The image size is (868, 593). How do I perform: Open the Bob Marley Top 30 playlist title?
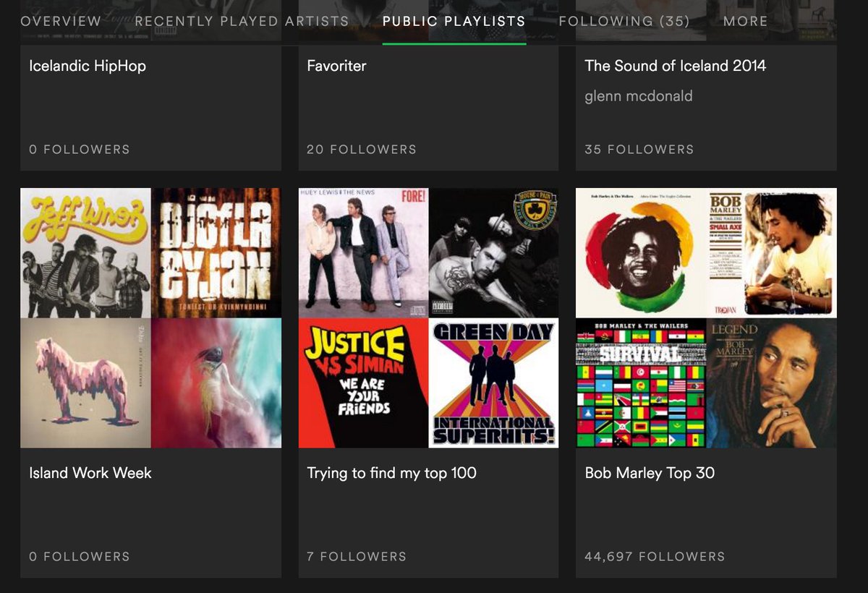(650, 473)
